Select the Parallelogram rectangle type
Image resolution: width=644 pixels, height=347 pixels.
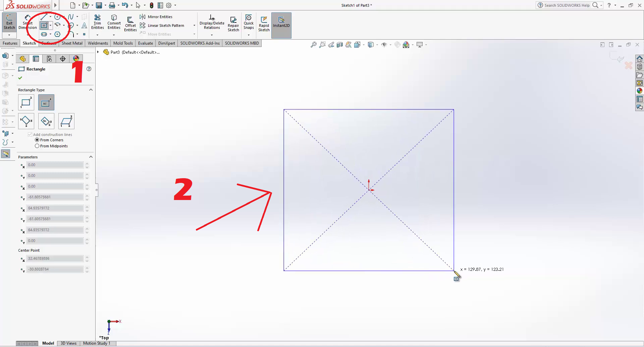[x=66, y=121]
